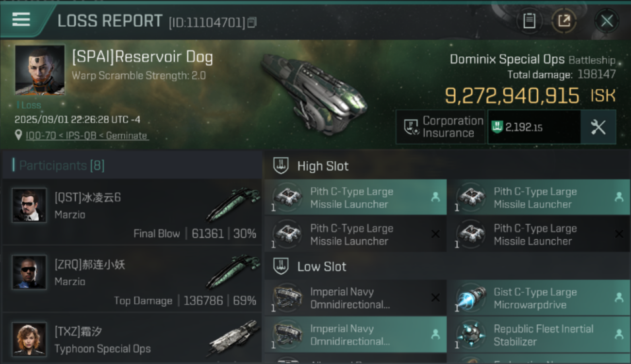The width and height of the screenshot is (631, 364).
Task: View Reservoir Dog pilot portrait
Action: (40, 70)
